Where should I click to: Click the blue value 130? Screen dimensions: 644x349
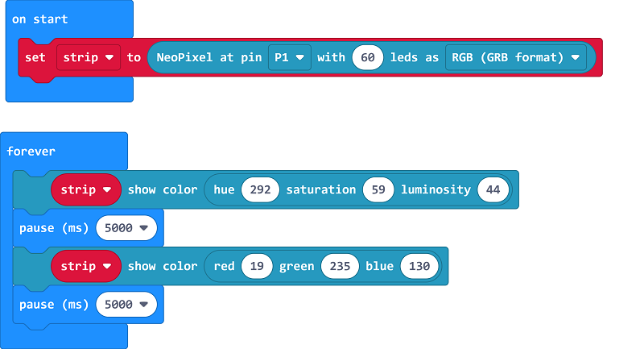(419, 266)
